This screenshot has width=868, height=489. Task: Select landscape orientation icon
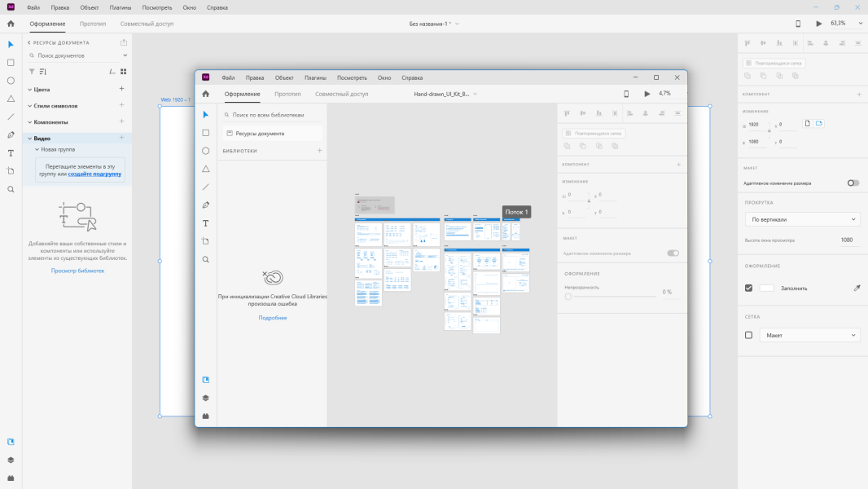tap(818, 124)
